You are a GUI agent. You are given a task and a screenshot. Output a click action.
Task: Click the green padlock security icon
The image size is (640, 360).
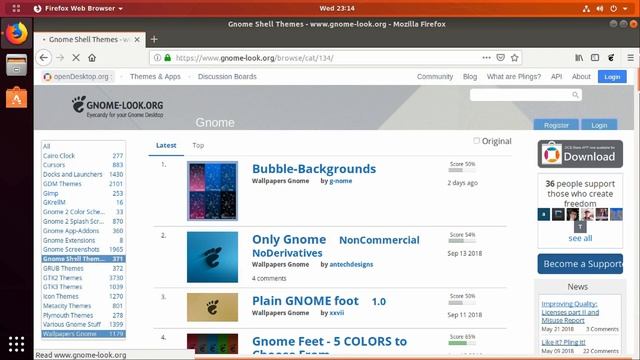167,58
